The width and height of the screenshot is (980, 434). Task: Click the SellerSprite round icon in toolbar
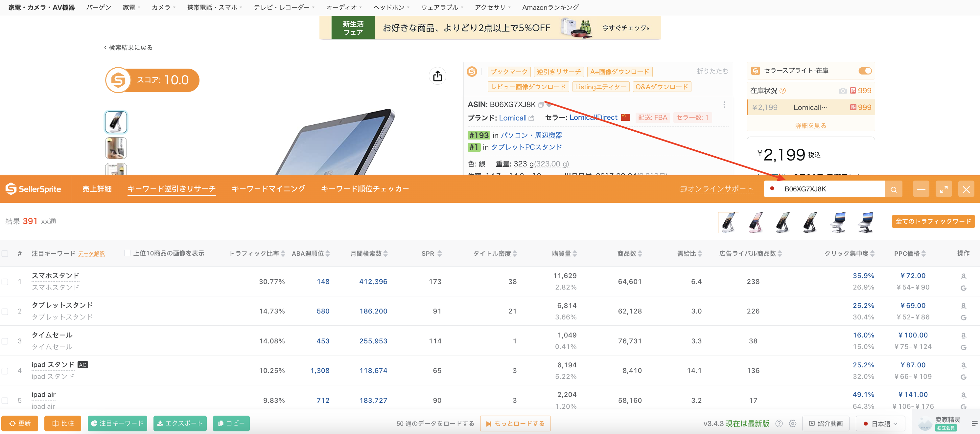click(x=472, y=72)
